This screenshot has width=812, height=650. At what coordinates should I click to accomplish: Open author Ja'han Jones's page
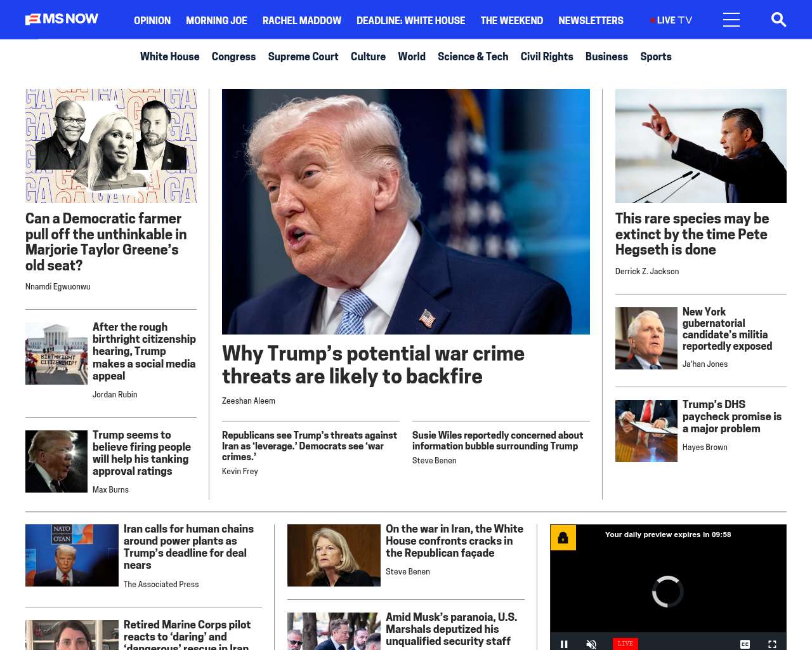tap(705, 364)
